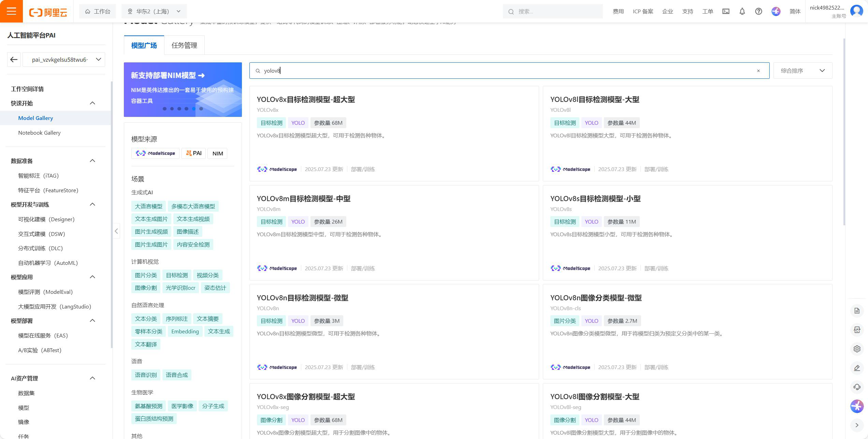Open the YOLOv8s目标检测模型-小型 card
This screenshot has height=439, width=868.
[x=688, y=233]
